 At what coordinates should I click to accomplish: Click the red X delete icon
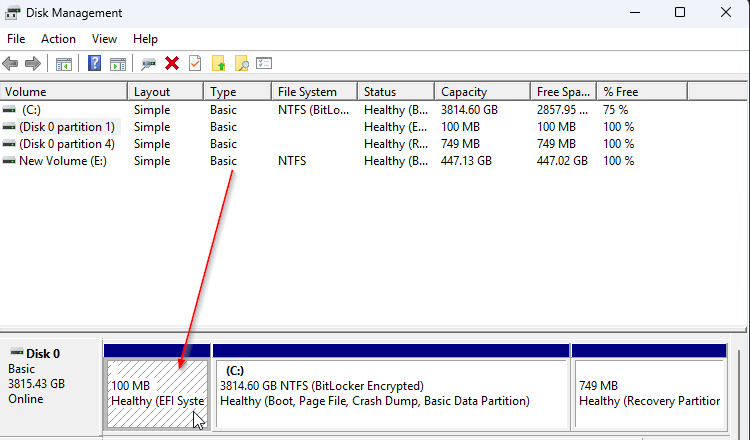(172, 63)
